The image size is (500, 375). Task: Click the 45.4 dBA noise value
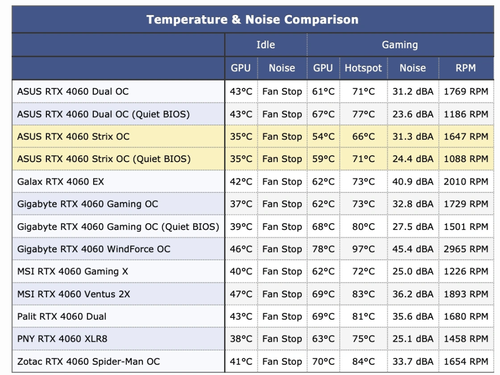(x=413, y=249)
